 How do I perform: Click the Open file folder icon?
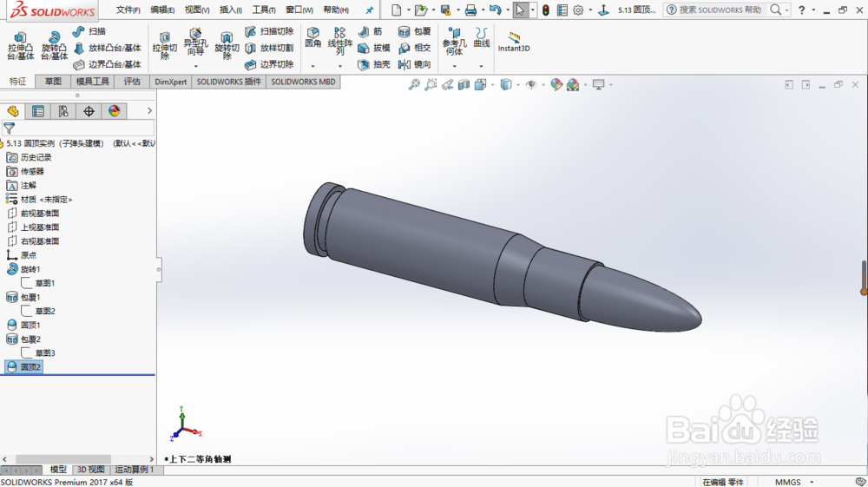point(421,10)
